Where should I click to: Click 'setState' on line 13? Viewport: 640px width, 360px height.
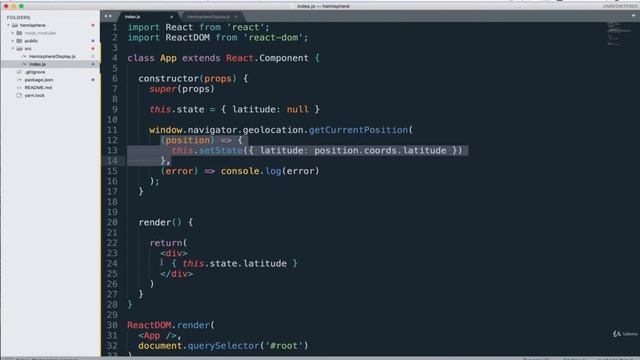tap(221, 151)
